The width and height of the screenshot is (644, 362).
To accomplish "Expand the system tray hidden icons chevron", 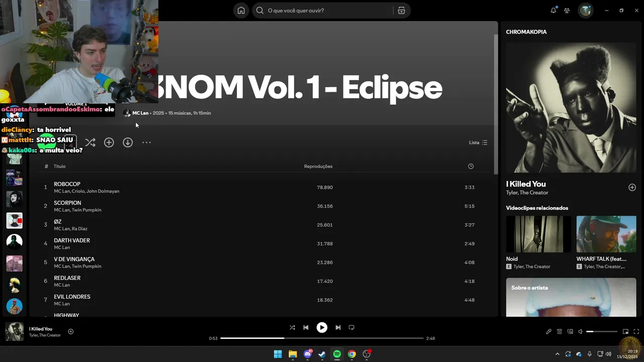I will click(557, 354).
